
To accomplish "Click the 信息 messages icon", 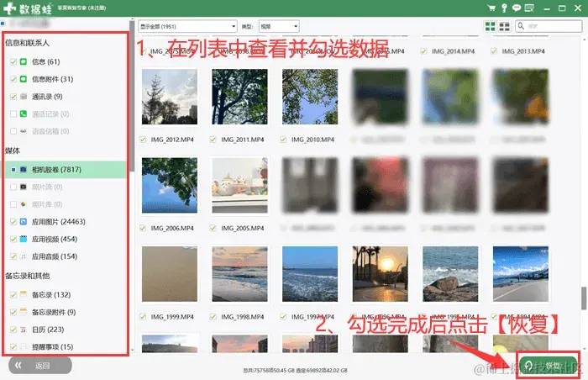I will pos(24,61).
